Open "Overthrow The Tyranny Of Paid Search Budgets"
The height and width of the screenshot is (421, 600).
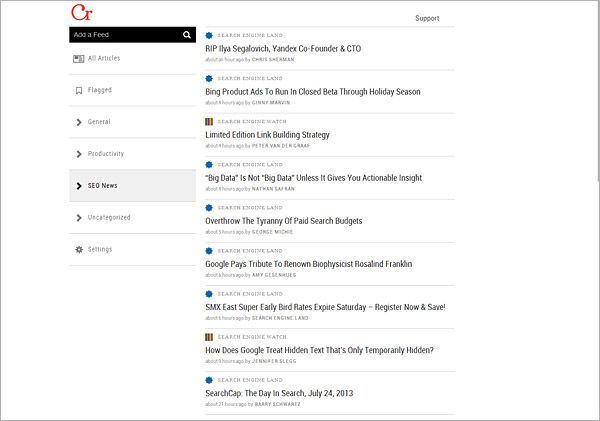pyautogui.click(x=283, y=221)
